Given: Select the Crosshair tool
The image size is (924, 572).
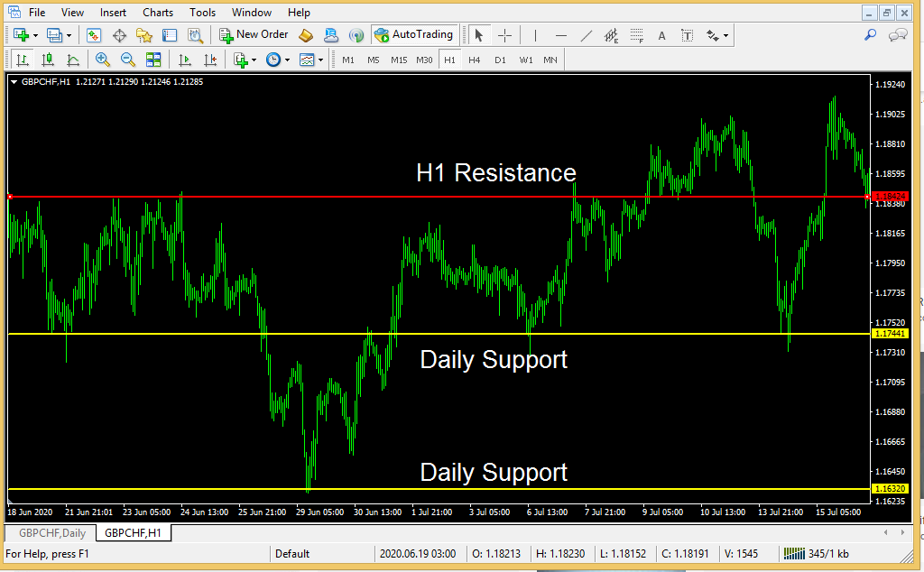Looking at the screenshot, I should pos(505,35).
